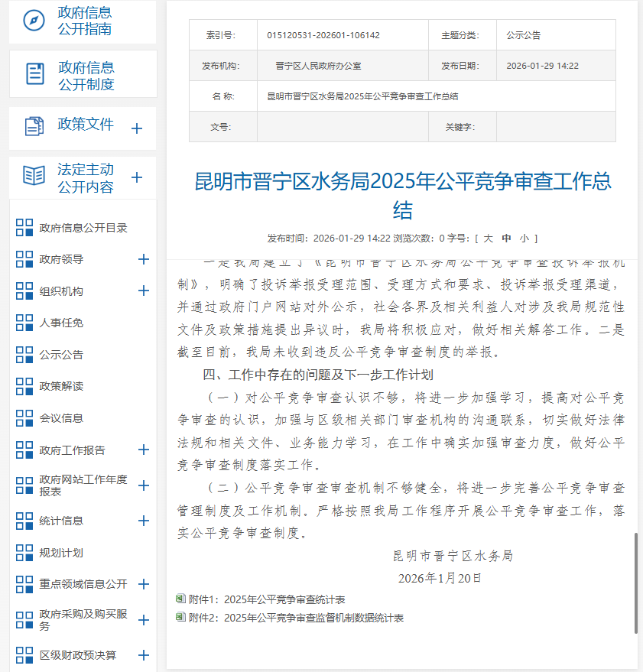Expand the 统计信息 plus toggle
Image resolution: width=643 pixels, height=672 pixels.
(143, 521)
